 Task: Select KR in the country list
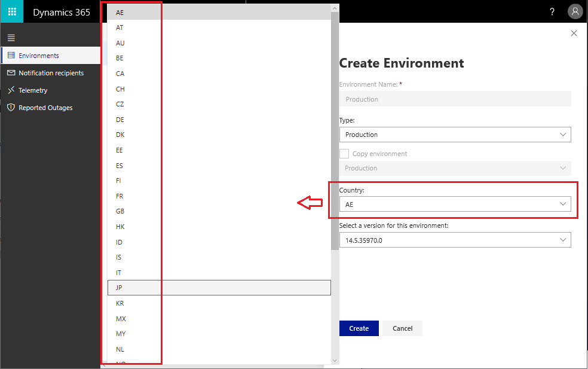[x=219, y=303]
